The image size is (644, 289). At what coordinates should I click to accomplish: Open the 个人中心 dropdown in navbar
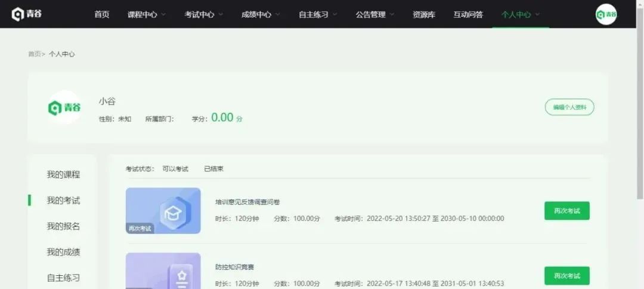pyautogui.click(x=521, y=14)
